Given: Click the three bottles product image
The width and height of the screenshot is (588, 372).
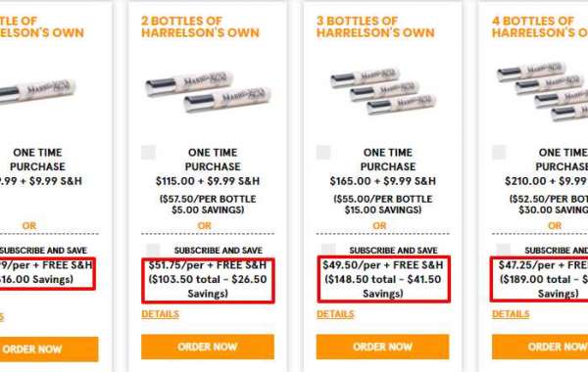Looking at the screenshot, I should [x=382, y=91].
